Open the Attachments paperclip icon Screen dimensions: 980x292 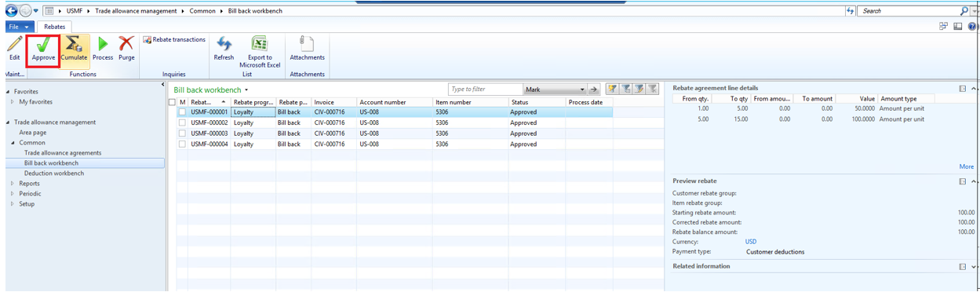tap(307, 45)
